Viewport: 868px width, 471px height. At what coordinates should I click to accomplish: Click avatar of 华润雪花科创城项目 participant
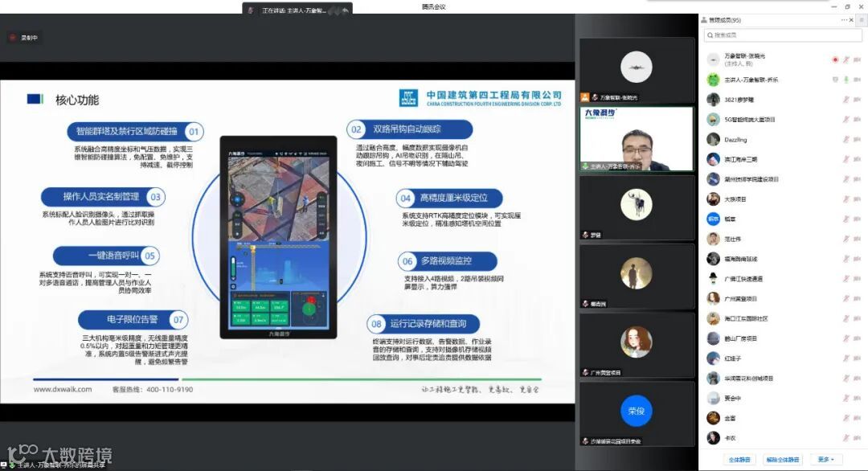pyautogui.click(x=714, y=379)
